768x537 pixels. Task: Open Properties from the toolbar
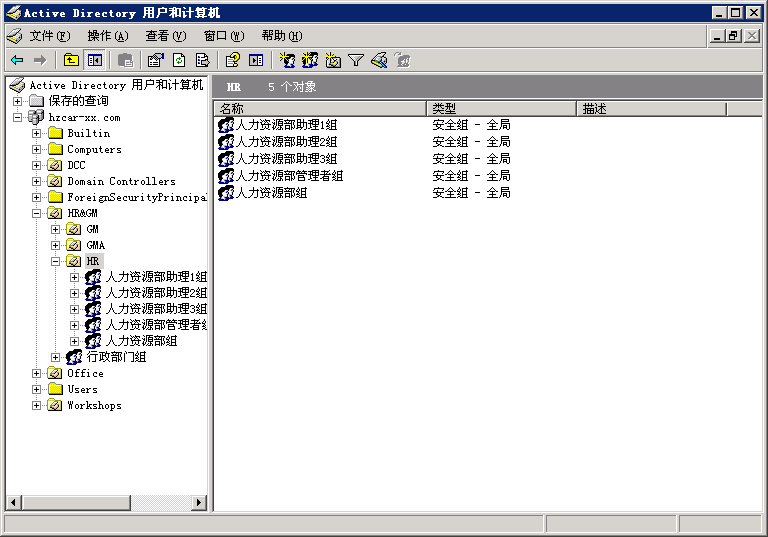(156, 61)
